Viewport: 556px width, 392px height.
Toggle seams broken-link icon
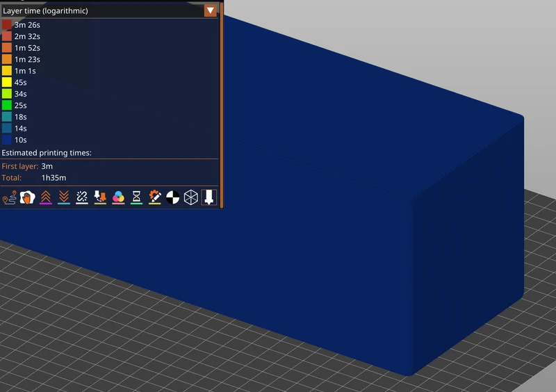click(82, 197)
